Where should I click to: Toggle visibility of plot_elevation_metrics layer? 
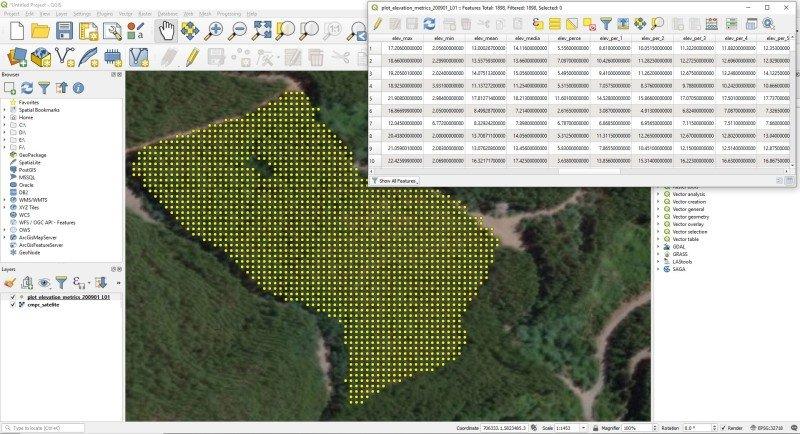click(x=12, y=297)
